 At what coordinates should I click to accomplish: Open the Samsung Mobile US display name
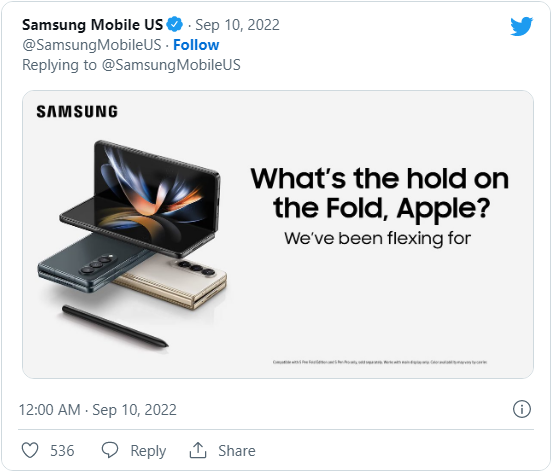(93, 25)
